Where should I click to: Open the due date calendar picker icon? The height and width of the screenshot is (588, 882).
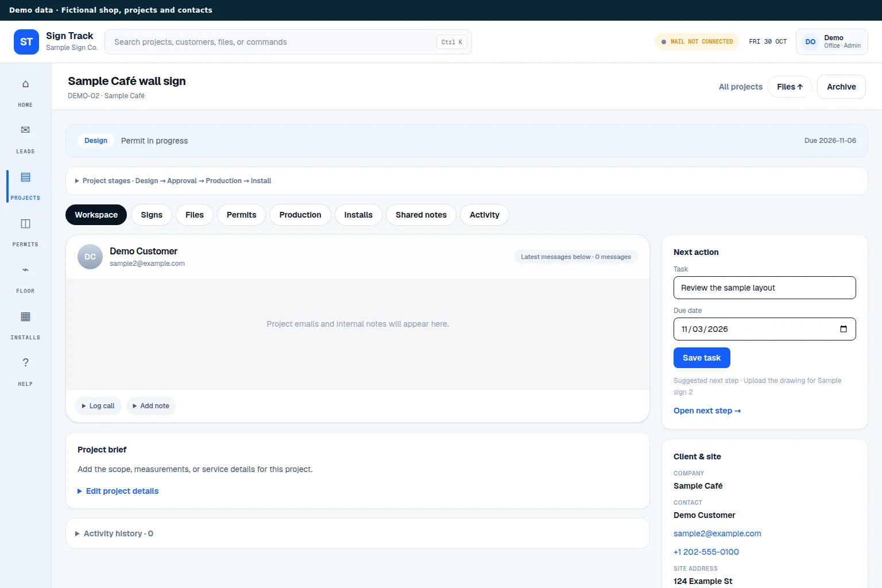844,329
